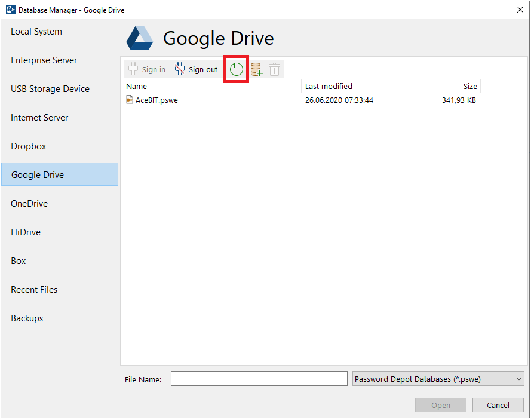
Task: Click the AceBIT.pswe file icon
Action: coord(130,100)
